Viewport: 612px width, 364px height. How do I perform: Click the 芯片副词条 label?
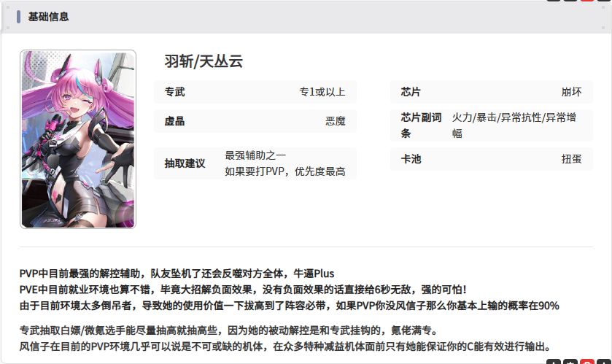pyautogui.click(x=421, y=125)
